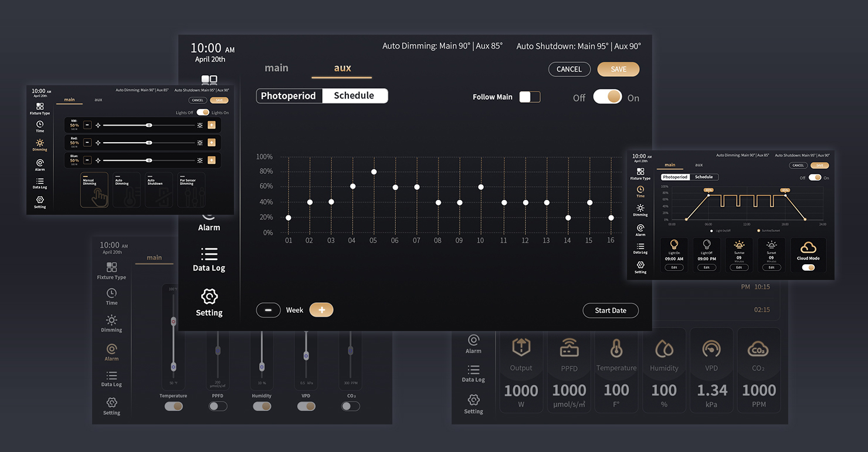Switch Lights Off/Lights On toggle
This screenshot has height=452, width=868.
(x=202, y=112)
